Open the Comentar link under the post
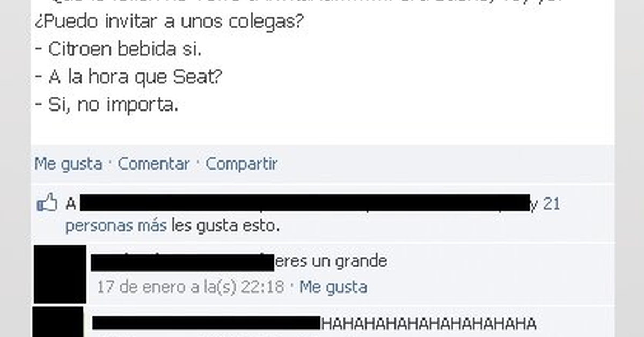644x337 pixels. 153,164
